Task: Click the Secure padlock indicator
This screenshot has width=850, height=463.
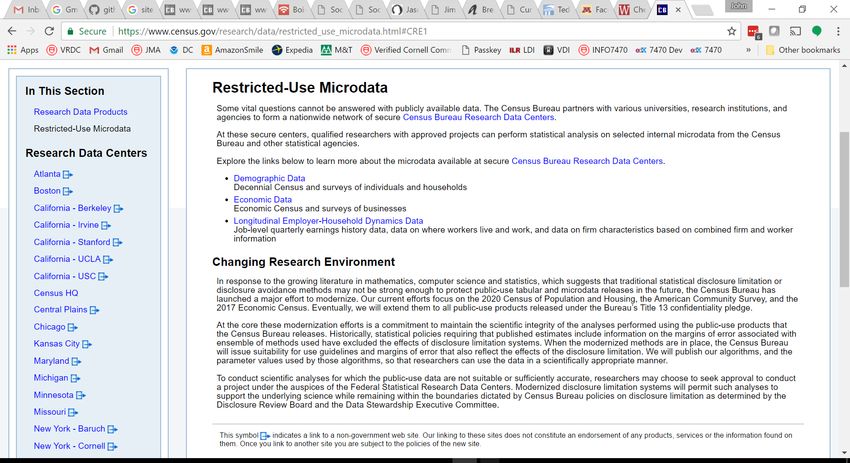Action: pyautogui.click(x=87, y=31)
